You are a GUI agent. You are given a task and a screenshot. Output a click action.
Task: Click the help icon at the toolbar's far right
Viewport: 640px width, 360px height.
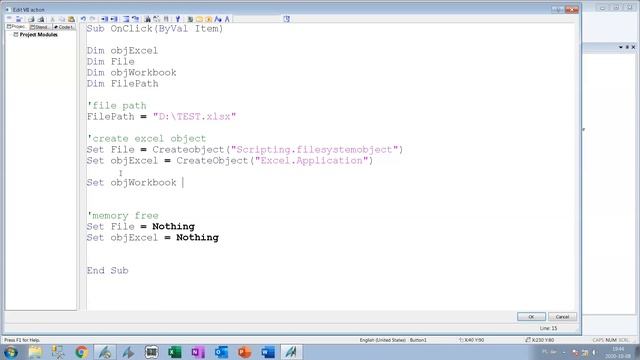pyautogui.click(x=287, y=19)
